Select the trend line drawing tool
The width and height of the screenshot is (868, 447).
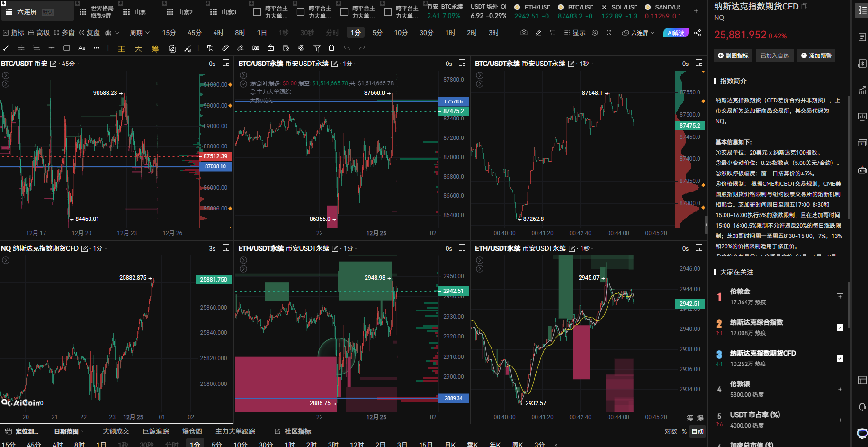coord(6,48)
